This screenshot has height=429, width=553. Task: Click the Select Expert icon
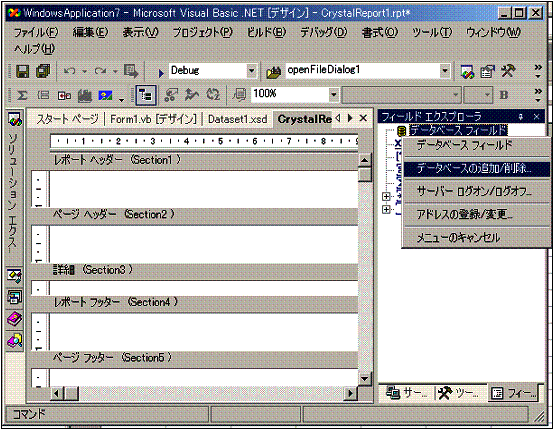[171, 95]
